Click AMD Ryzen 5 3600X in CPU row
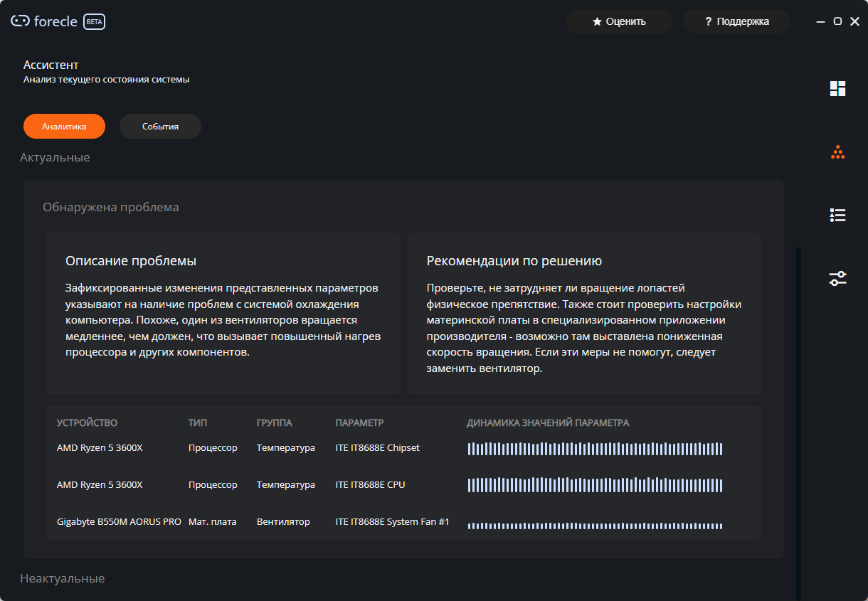Viewport: 868px width, 601px height. tap(100, 485)
